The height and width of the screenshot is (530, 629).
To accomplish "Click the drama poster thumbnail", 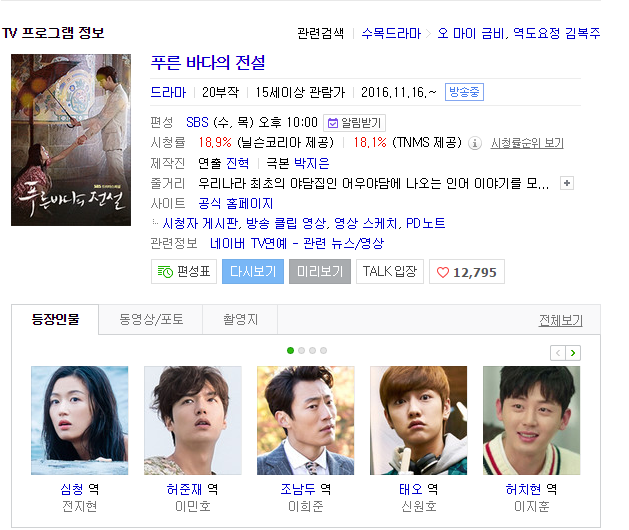I will [x=71, y=140].
